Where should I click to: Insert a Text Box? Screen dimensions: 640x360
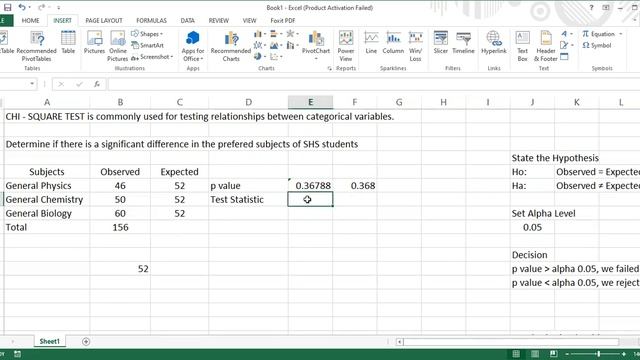click(x=522, y=46)
